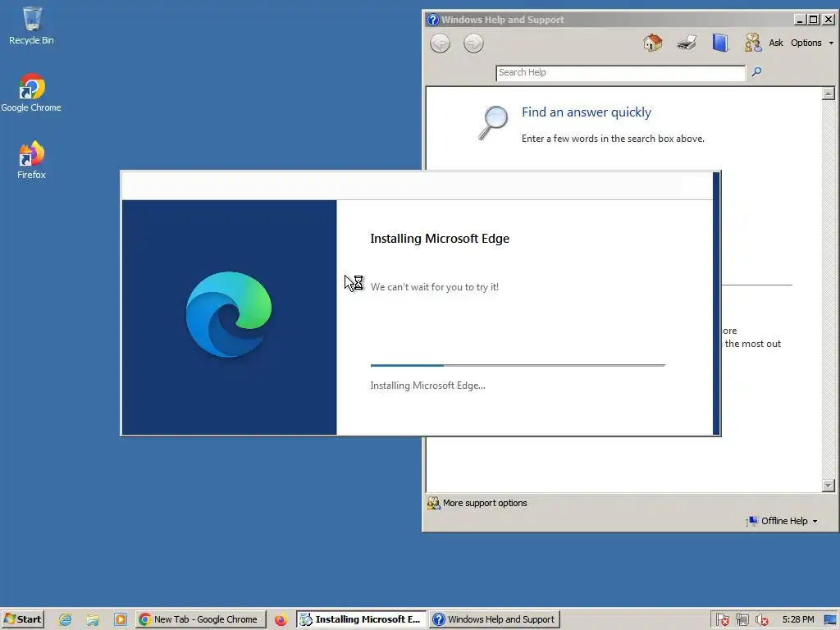The image size is (840, 630).
Task: Click the Show desktop icon at the taskbar end
Action: (831, 620)
